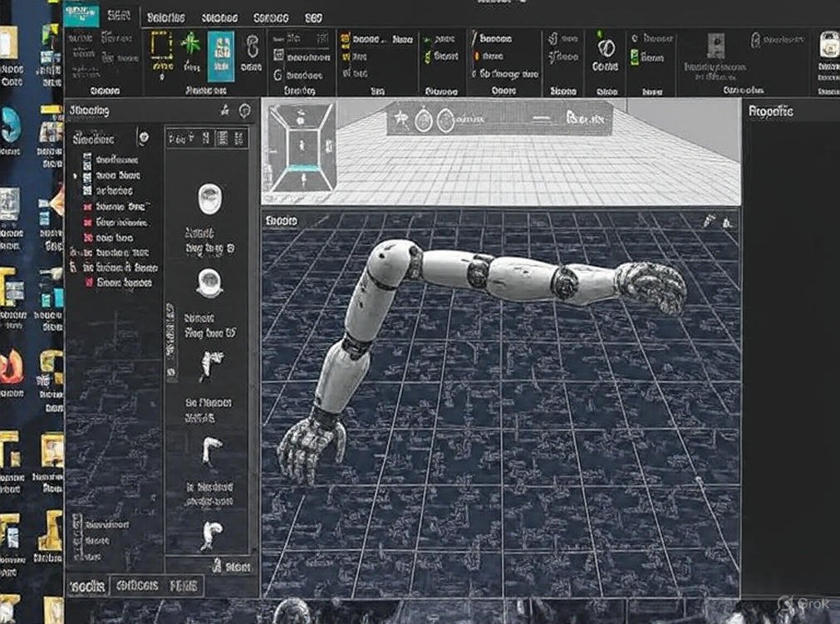Open the 'Selorise' ribbon tab
The image size is (840, 624).
pyautogui.click(x=165, y=17)
